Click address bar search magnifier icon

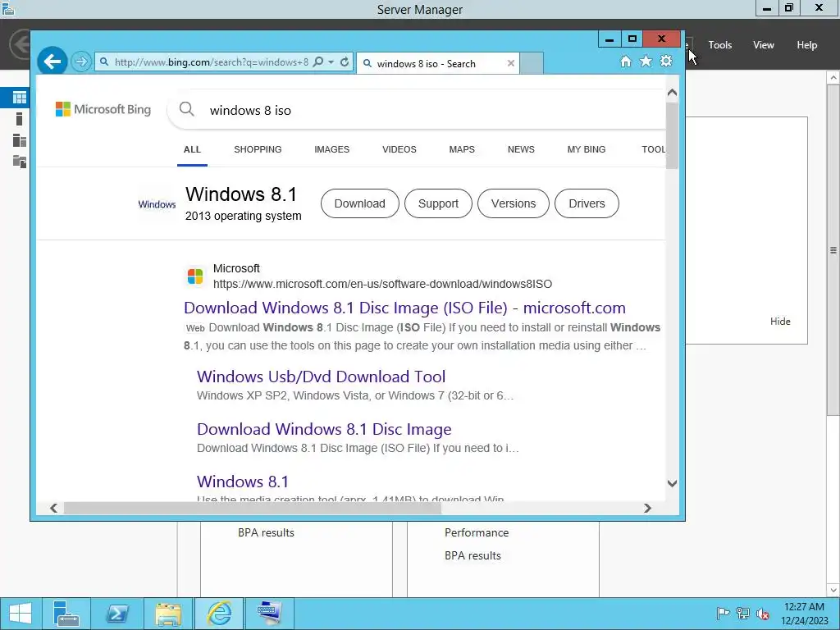(317, 62)
